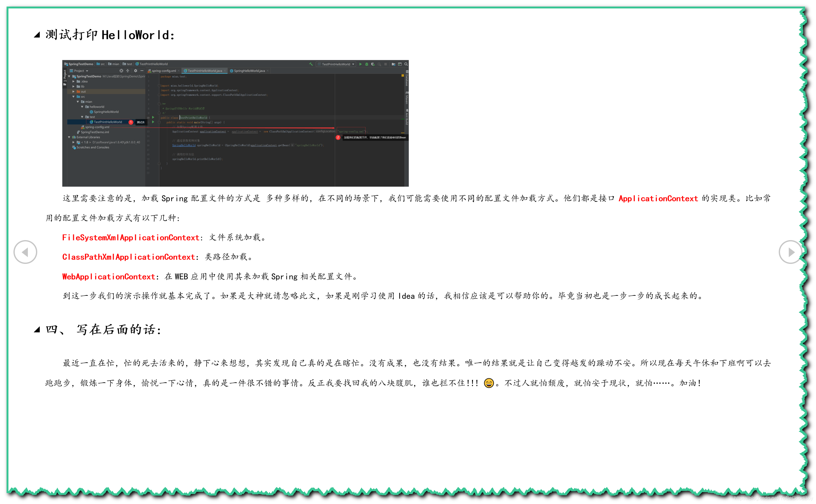Viewport: 816px width, 504px height.
Task: Click the run gutter arrow beside class declaration
Action: point(153,117)
